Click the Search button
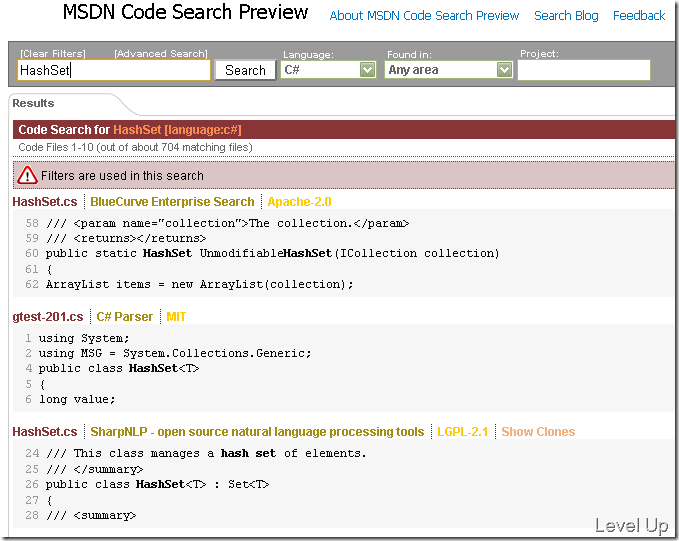This screenshot has height=541, width=679. [245, 70]
